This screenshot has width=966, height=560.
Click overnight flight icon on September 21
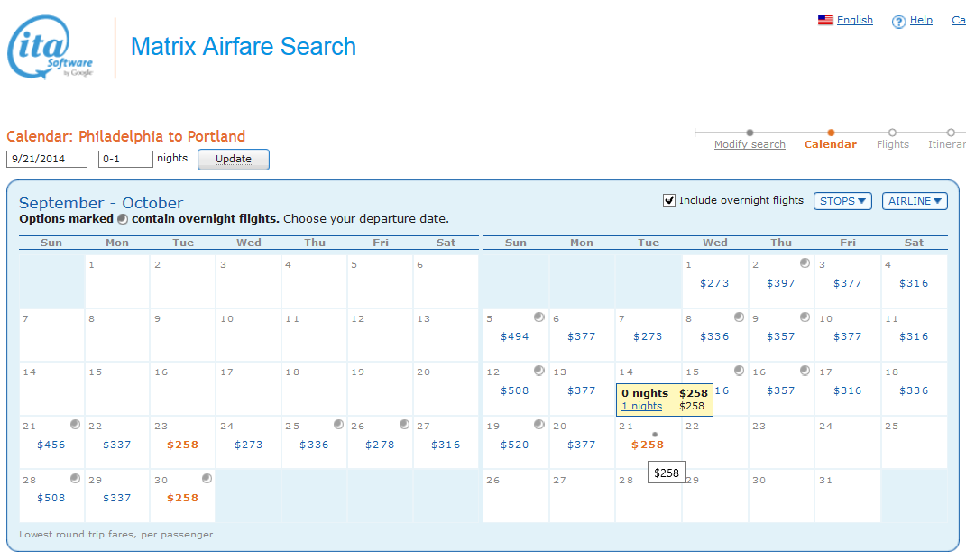coord(75,425)
